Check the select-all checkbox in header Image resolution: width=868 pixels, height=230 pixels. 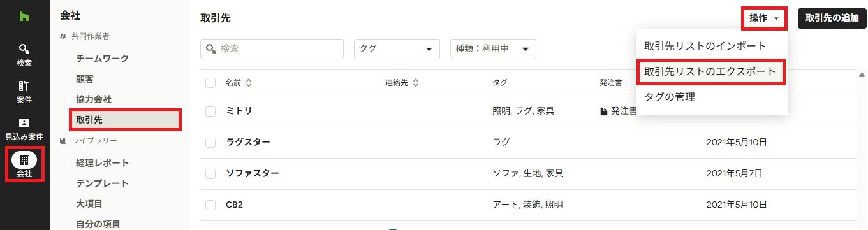210,83
